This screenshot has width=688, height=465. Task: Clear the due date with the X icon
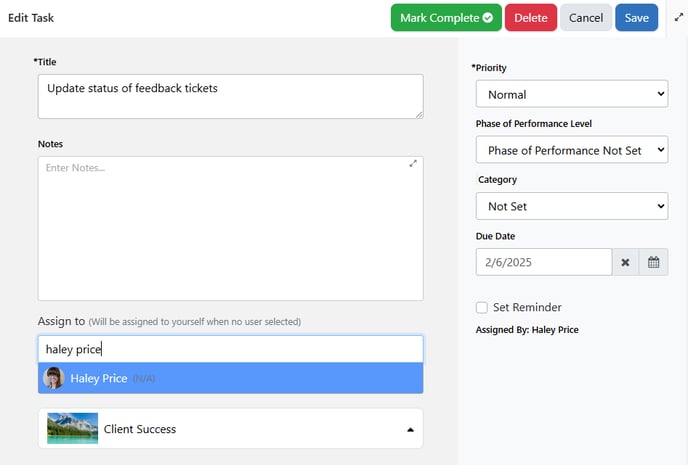pyautogui.click(x=625, y=262)
